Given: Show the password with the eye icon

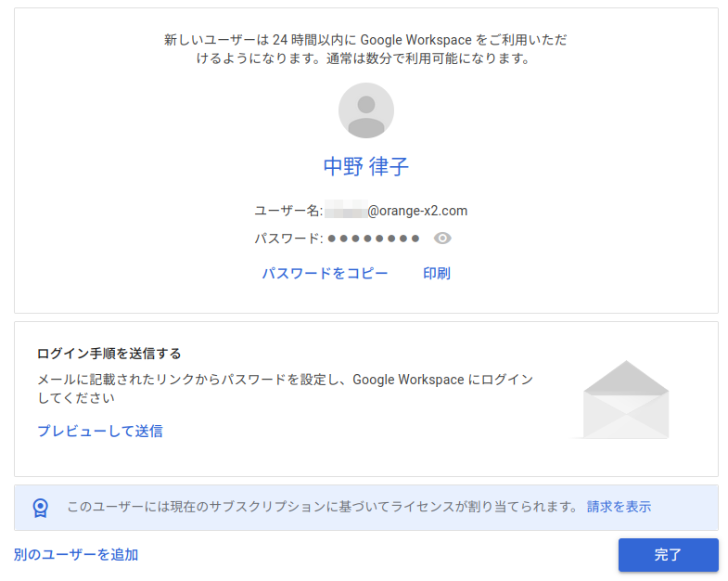Looking at the screenshot, I should [442, 239].
